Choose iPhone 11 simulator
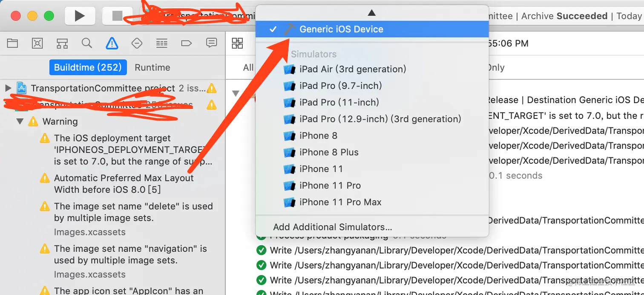The image size is (644, 295). [x=372, y=169]
